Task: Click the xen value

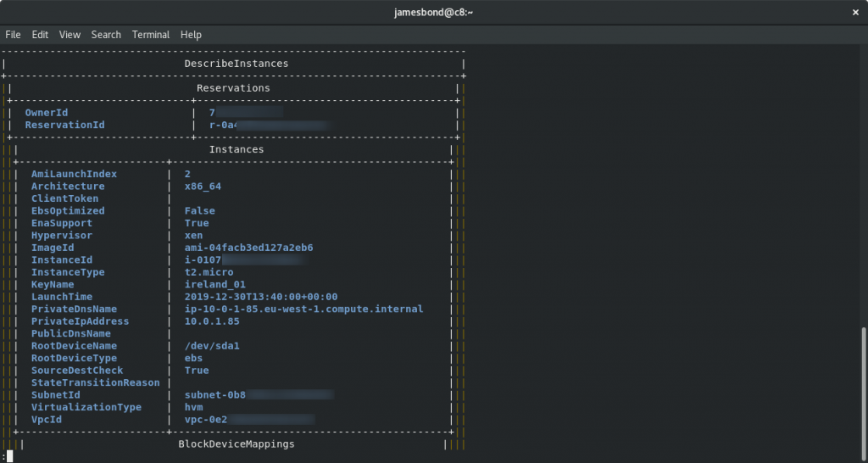Action: pyautogui.click(x=194, y=236)
